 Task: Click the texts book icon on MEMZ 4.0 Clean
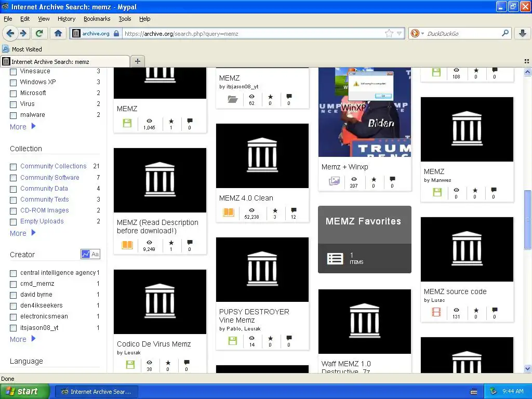click(x=229, y=212)
